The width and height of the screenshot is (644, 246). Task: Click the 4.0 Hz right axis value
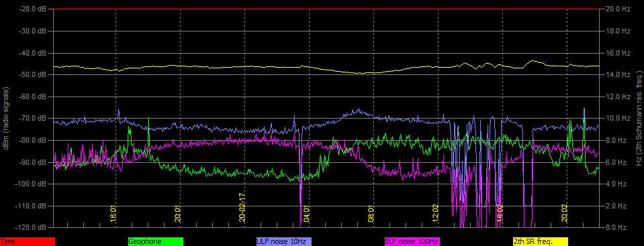click(616, 184)
